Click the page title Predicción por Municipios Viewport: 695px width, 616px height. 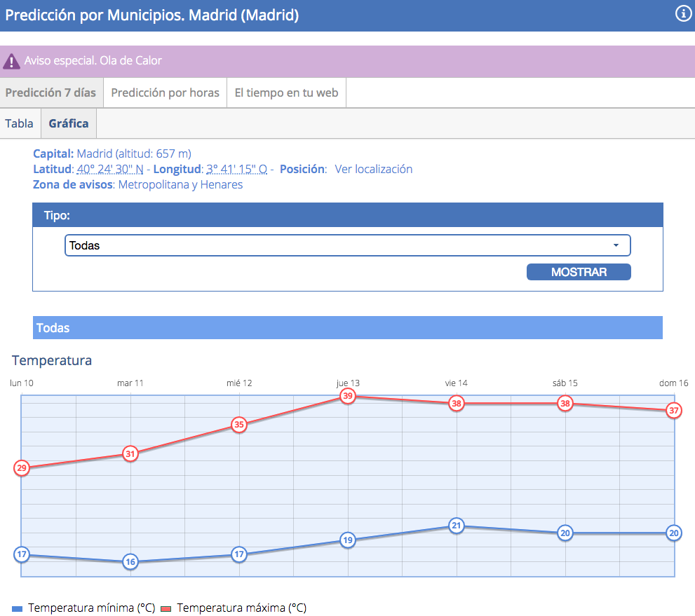pyautogui.click(x=152, y=15)
